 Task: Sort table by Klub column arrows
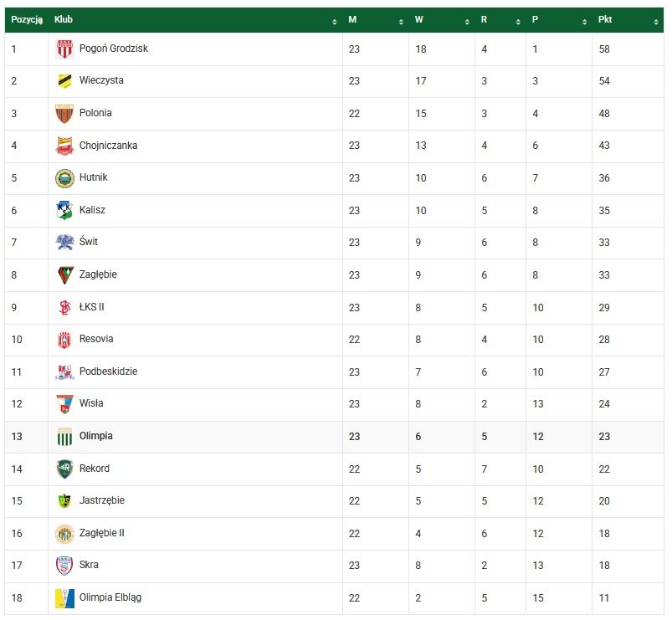[334, 22]
